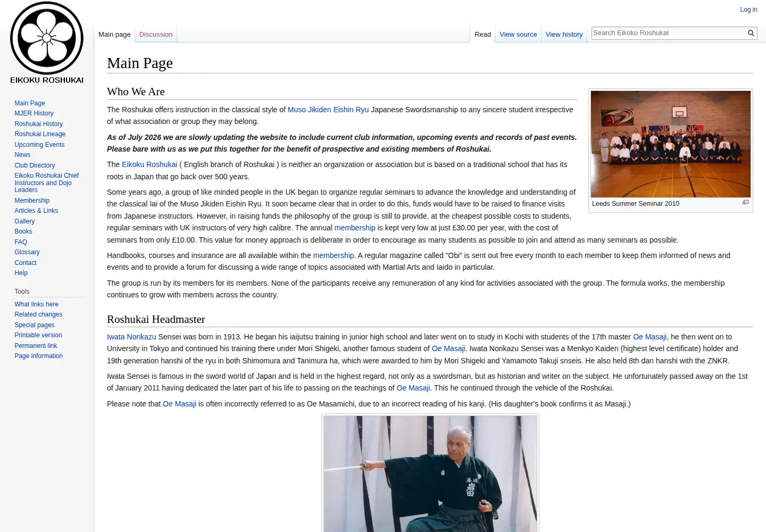Open the Leeds Summer Seminar 2010 photo
Image resolution: width=766 pixels, height=532 pixels.
coord(671,144)
